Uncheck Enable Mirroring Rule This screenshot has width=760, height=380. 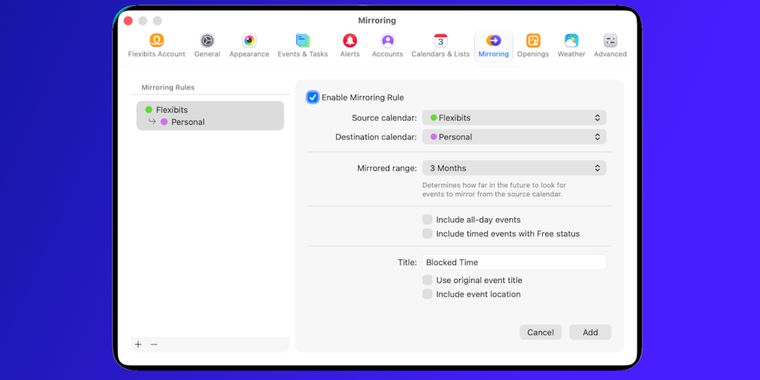pyautogui.click(x=313, y=97)
